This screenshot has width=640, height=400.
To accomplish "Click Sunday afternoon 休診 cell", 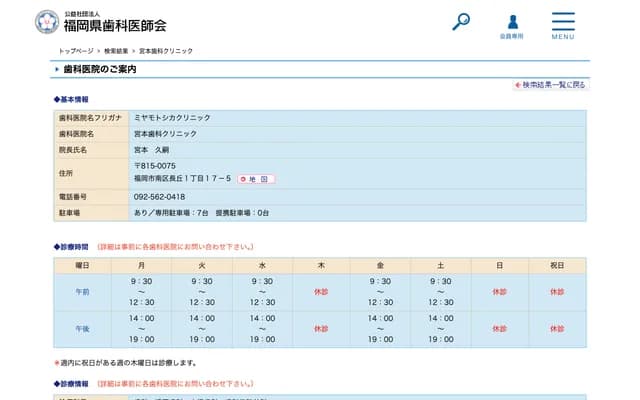I will [500, 329].
